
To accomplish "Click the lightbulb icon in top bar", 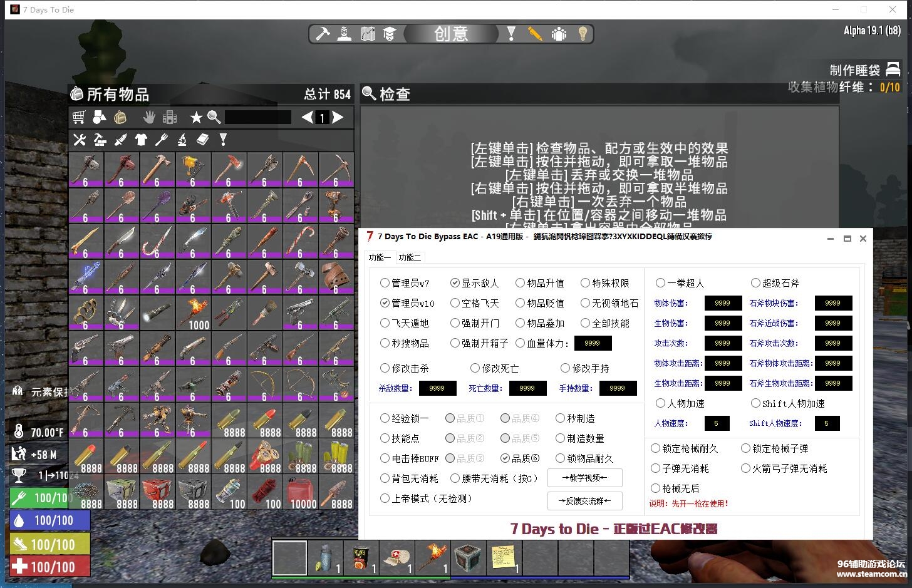I will click(583, 34).
